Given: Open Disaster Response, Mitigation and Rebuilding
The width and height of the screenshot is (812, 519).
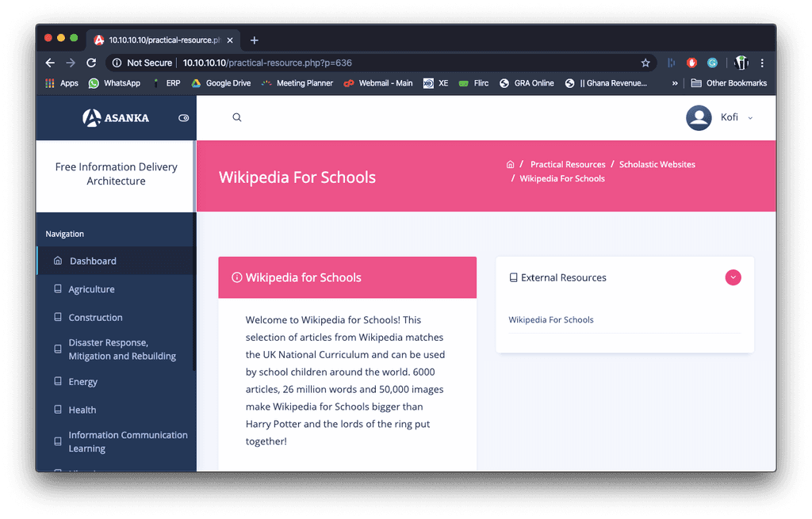Looking at the screenshot, I should pyautogui.click(x=116, y=349).
